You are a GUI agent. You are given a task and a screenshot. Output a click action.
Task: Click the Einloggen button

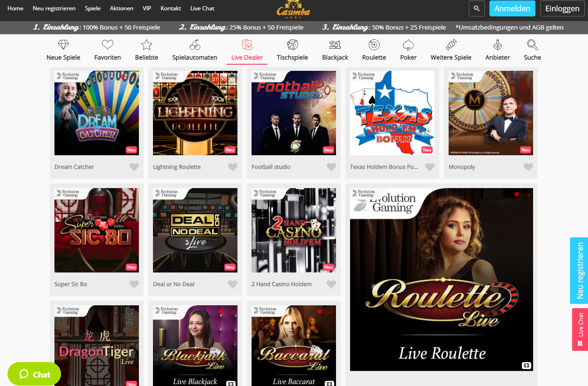[x=563, y=8]
